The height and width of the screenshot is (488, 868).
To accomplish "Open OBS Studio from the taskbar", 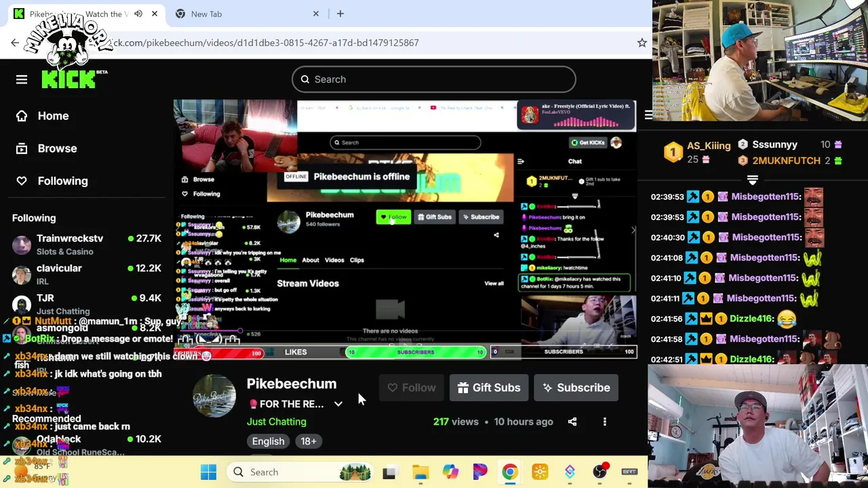I will 599,472.
